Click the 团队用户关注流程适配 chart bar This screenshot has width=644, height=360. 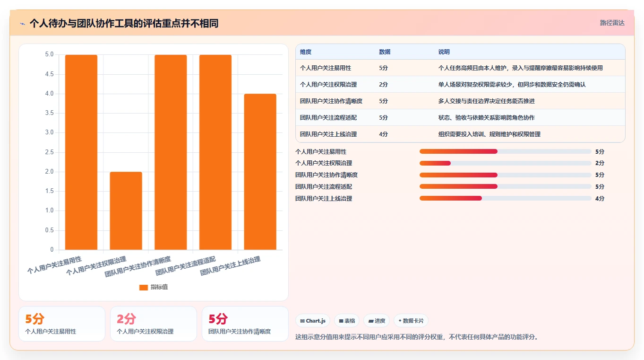click(215, 152)
